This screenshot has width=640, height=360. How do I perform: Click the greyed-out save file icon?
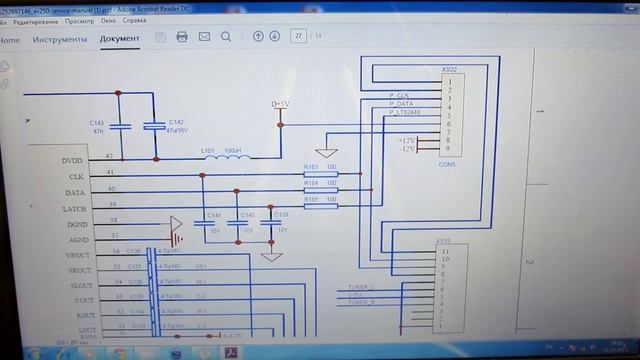[160, 38]
